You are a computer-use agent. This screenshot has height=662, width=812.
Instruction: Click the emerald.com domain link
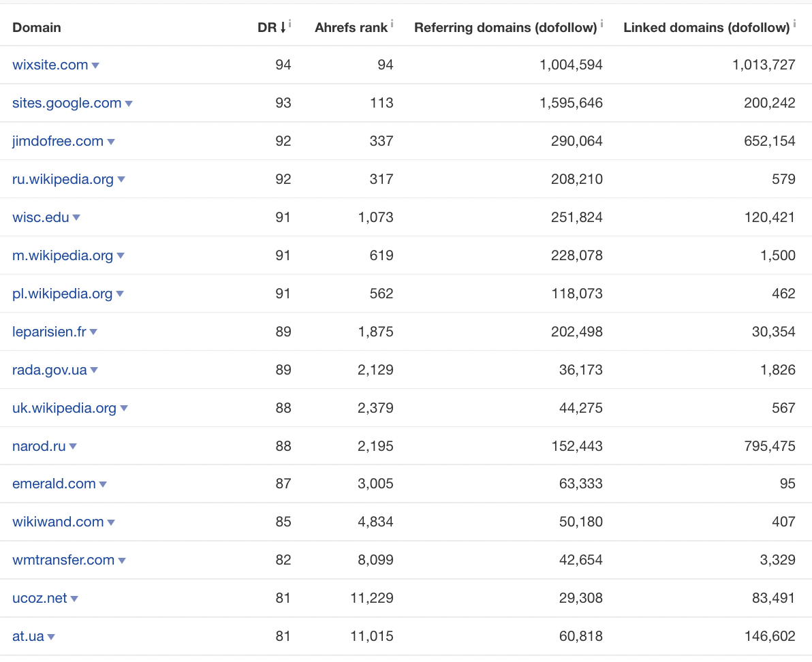coord(54,484)
